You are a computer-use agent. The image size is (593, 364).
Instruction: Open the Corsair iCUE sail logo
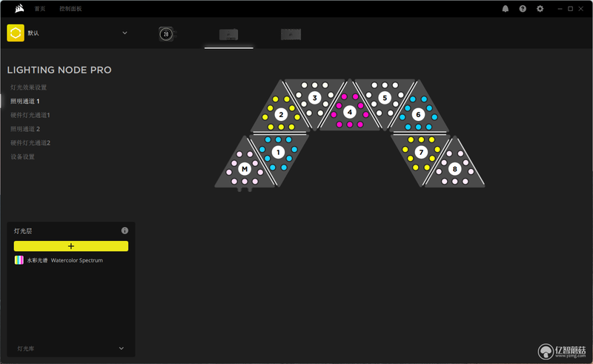[19, 8]
